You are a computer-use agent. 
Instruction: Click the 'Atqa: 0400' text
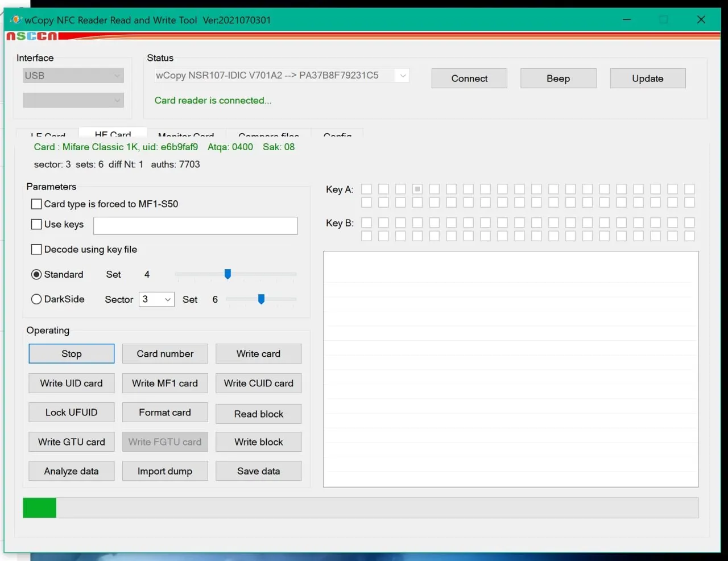tap(230, 147)
